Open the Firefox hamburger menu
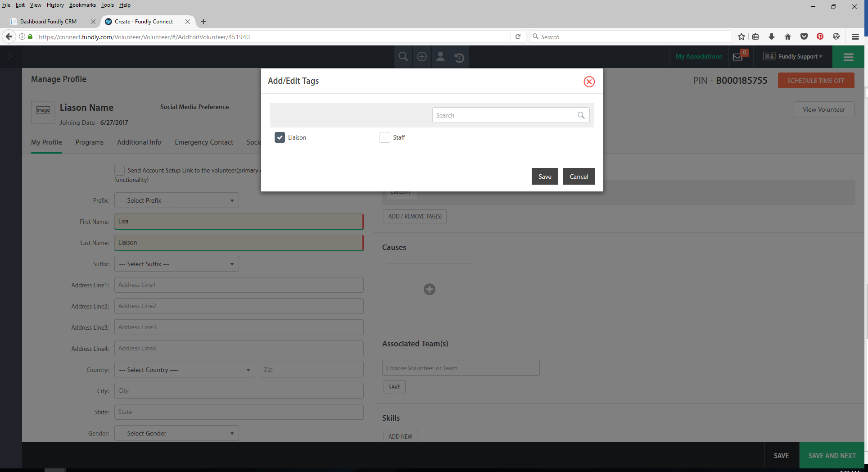The width and height of the screenshot is (868, 472). click(x=855, y=36)
